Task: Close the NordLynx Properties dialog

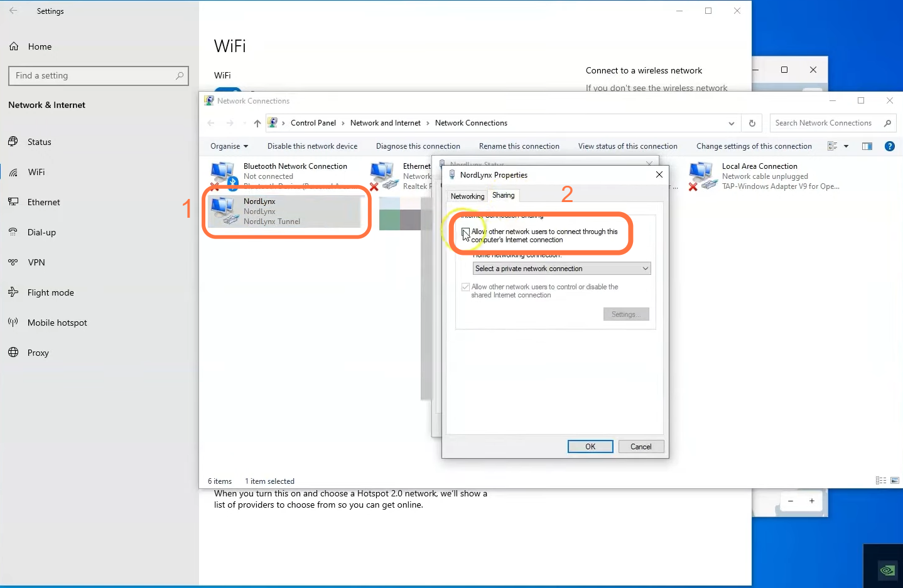Action: tap(659, 174)
